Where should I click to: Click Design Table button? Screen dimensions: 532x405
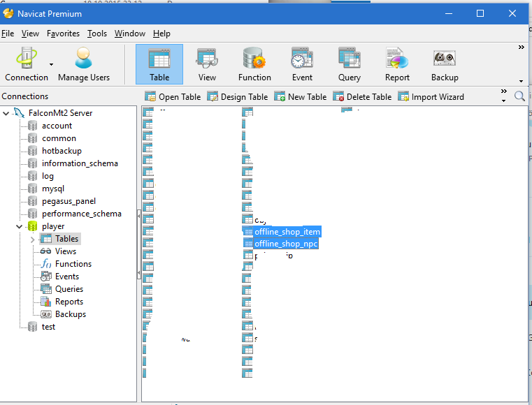click(x=238, y=97)
